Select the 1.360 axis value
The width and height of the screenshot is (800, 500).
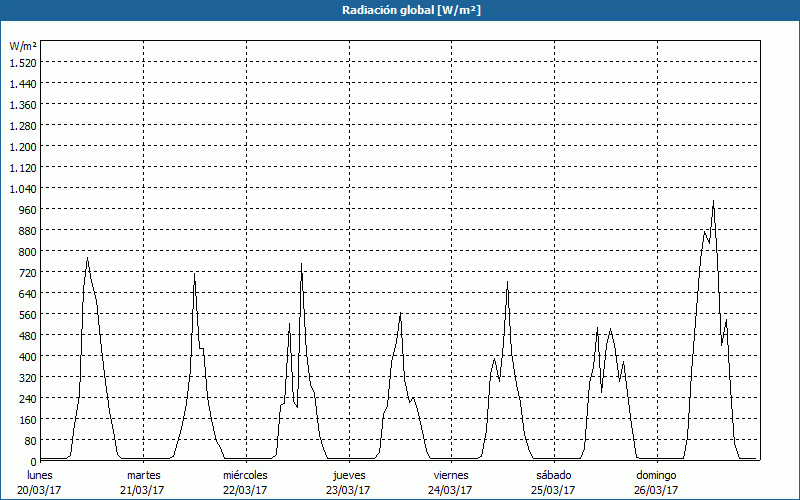[23, 105]
